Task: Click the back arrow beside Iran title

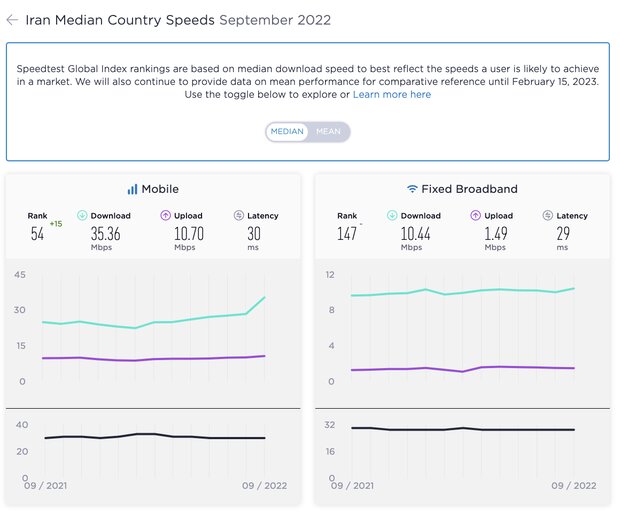Action: tap(12, 20)
